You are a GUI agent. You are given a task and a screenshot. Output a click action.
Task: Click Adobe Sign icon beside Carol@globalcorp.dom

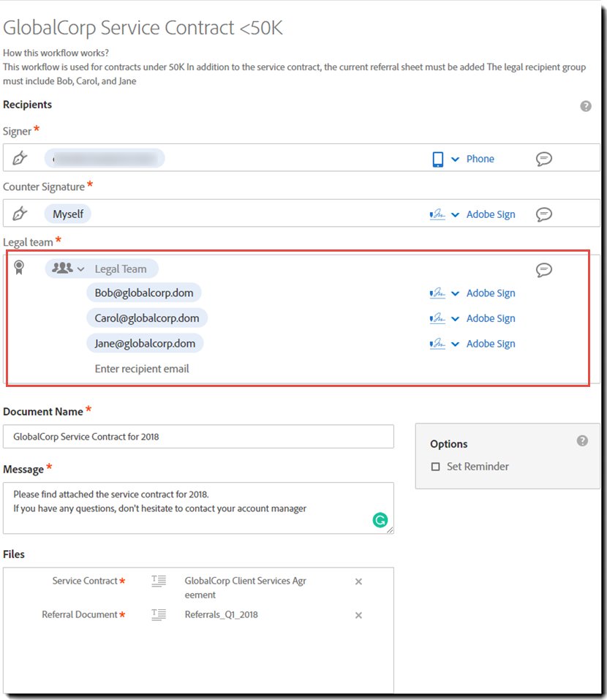point(437,318)
